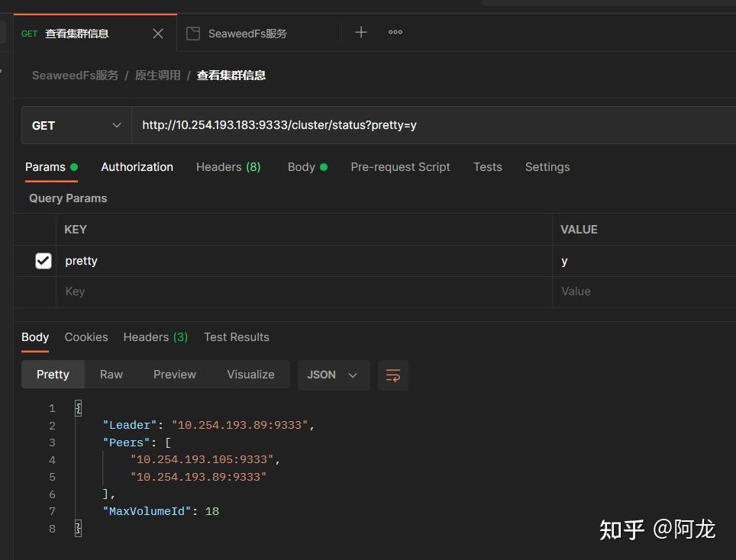Click the ellipsis icon for more tab options
Viewport: 736px width, 560px height.
tap(395, 32)
